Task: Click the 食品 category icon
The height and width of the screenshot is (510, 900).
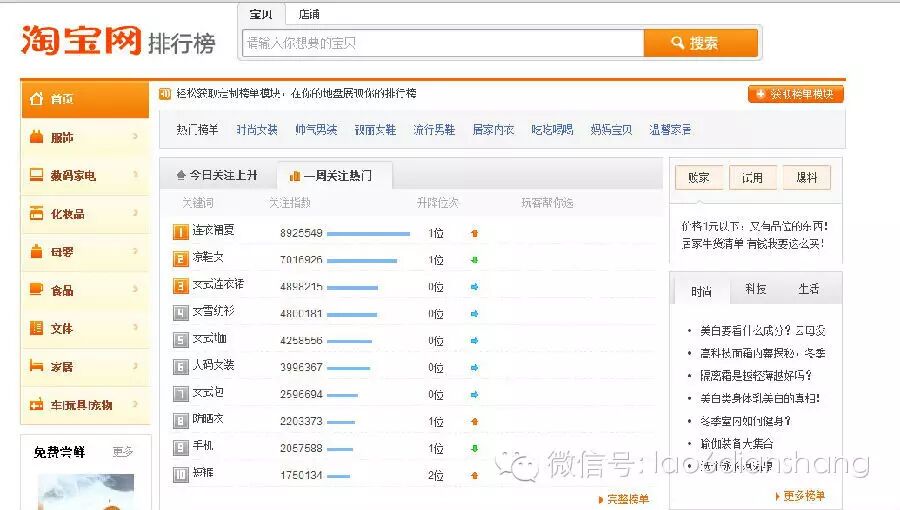Action: 37,289
